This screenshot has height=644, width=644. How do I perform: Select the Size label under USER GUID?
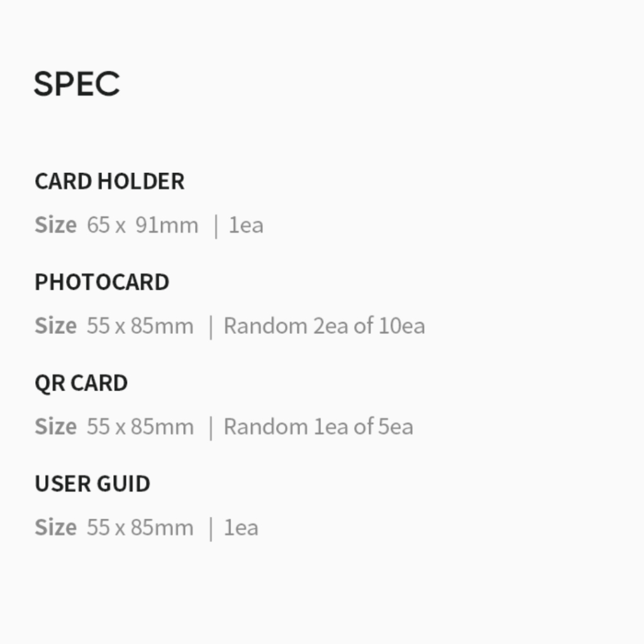[x=55, y=527]
